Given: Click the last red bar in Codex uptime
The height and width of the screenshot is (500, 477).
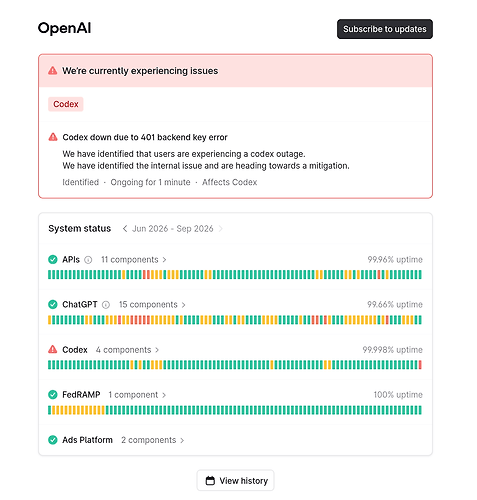Looking at the screenshot, I should click(420, 365).
